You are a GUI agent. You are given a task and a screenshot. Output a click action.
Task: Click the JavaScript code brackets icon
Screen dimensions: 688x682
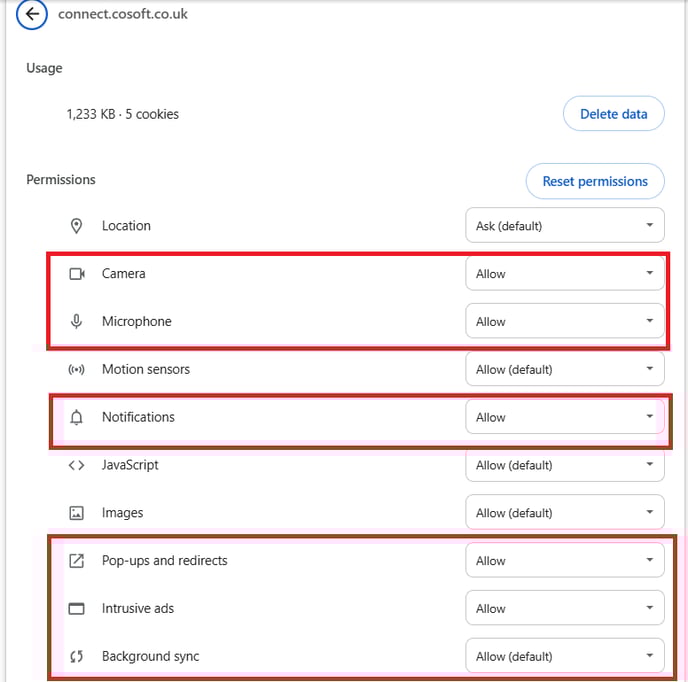click(76, 465)
